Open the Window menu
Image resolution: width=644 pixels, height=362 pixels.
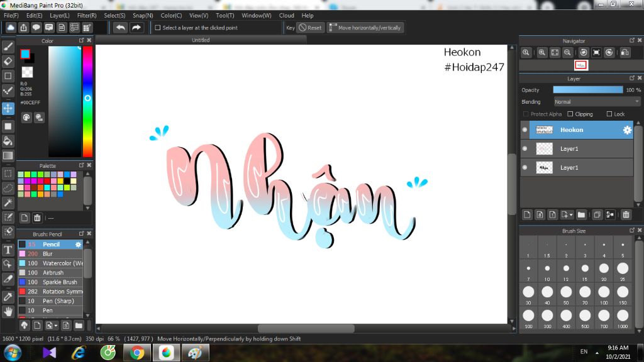[257, 16]
